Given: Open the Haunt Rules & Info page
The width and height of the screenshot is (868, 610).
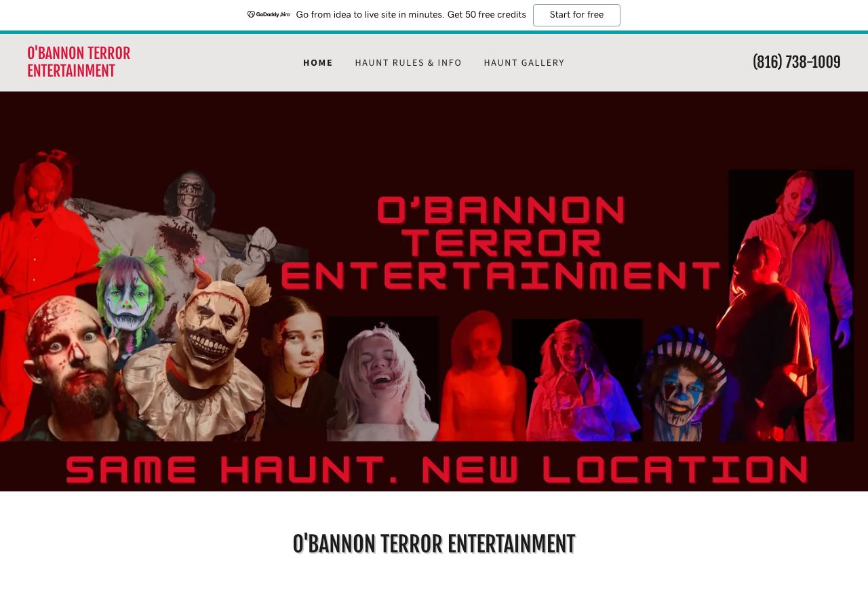Looking at the screenshot, I should [x=408, y=63].
